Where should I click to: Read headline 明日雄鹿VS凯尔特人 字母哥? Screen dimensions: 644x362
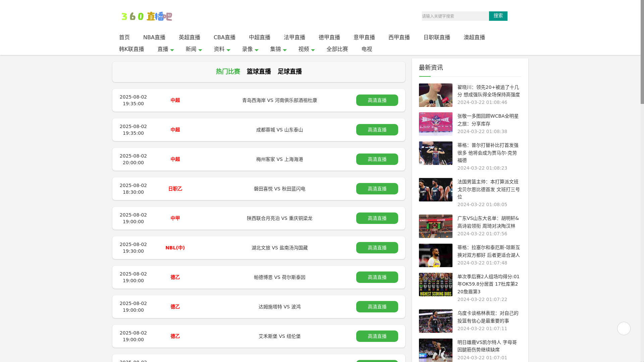pos(487,346)
